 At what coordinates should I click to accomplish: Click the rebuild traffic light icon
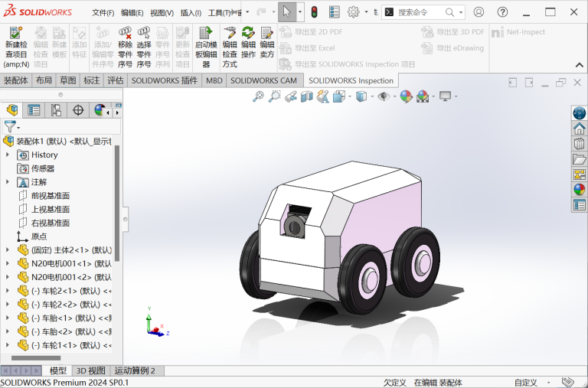click(314, 12)
